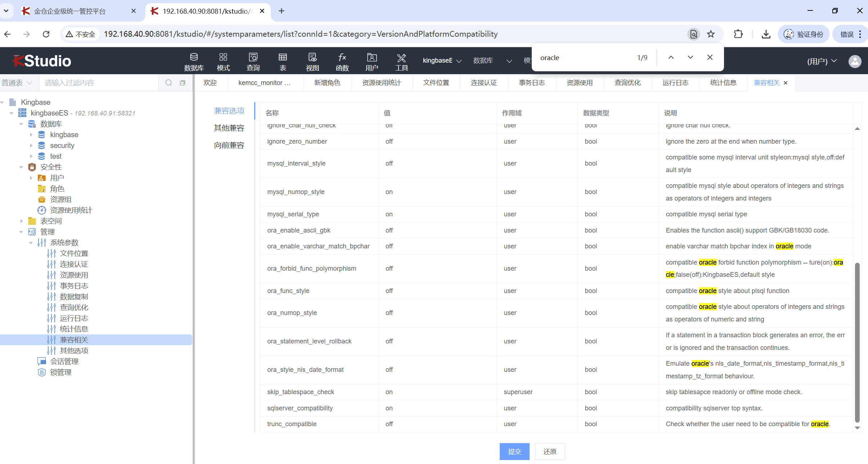The height and width of the screenshot is (464, 868).
Task: Select the 其他兼容 side tab
Action: pos(229,128)
